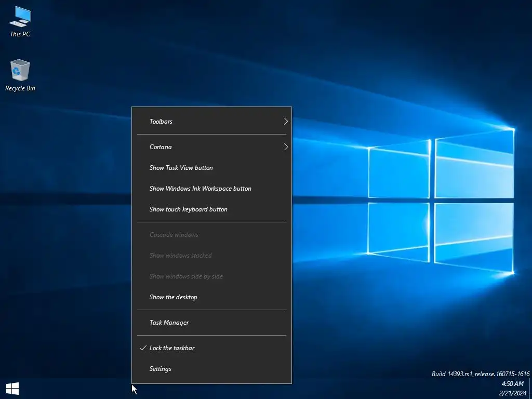Open the This PC desktop icon
The height and width of the screenshot is (399, 532).
[20, 21]
